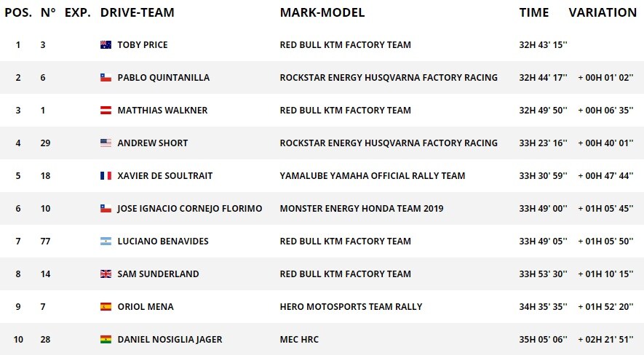Select the MARK-MODEL column header
The image size is (644, 355).
(322, 12)
